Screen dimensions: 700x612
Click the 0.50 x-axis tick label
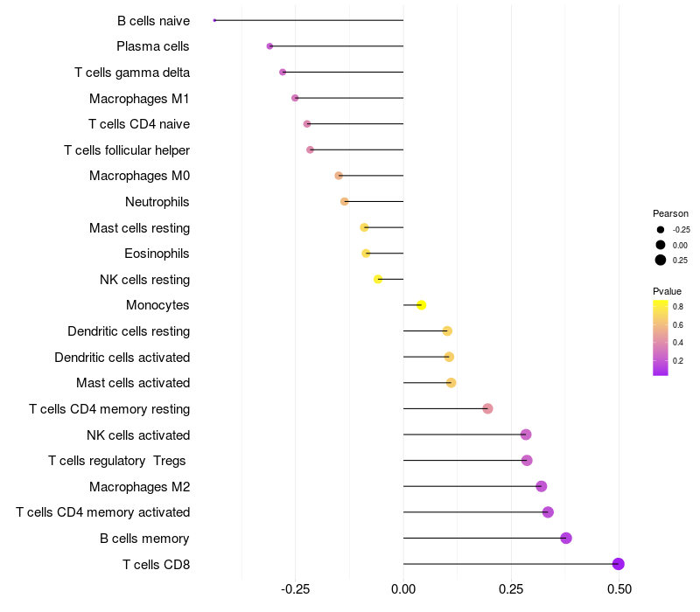619,589
